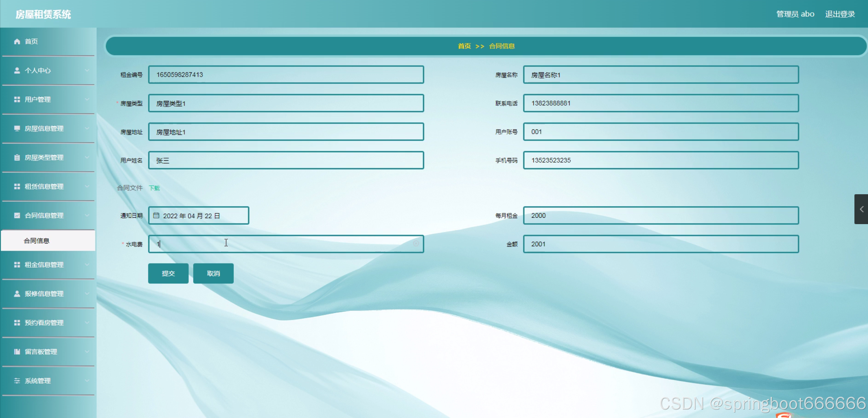Click the 提交 submit button
Viewport: 868px width, 418px height.
(x=168, y=273)
